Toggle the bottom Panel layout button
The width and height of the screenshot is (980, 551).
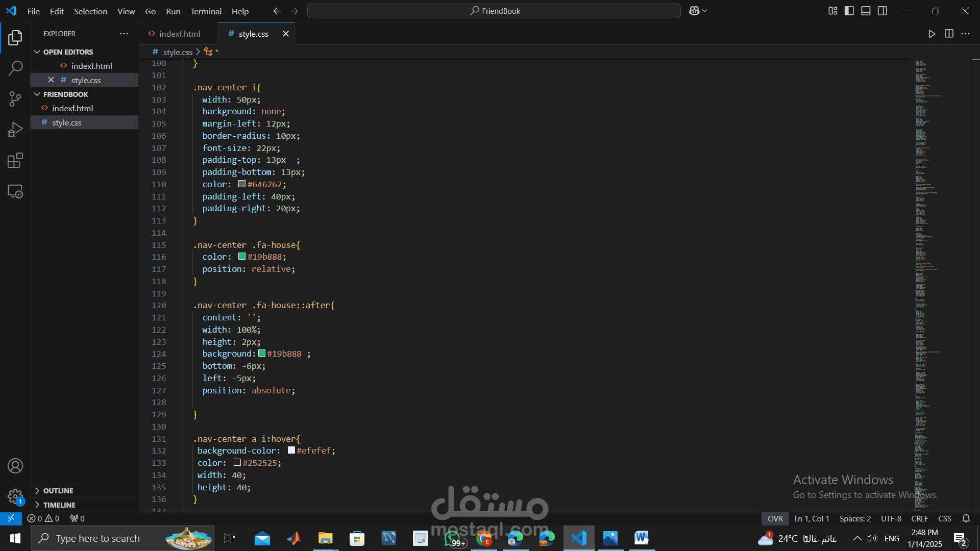(x=866, y=11)
